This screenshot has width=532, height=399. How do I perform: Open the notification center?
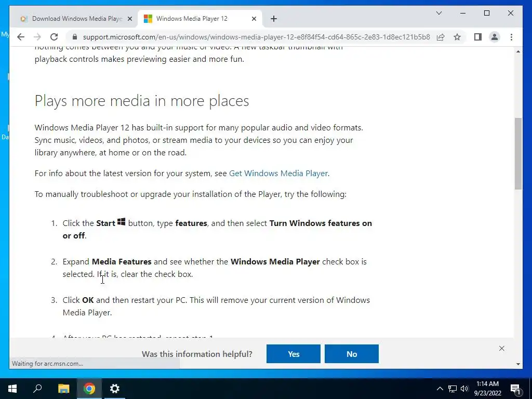tap(515, 389)
